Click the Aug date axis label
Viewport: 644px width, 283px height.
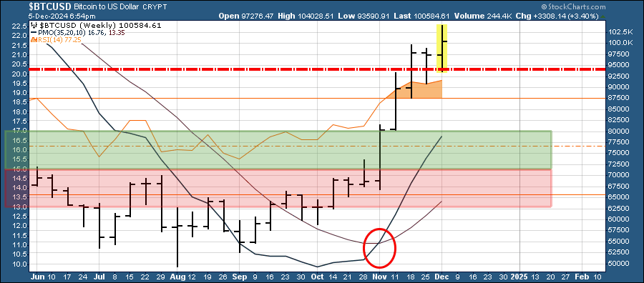177,276
